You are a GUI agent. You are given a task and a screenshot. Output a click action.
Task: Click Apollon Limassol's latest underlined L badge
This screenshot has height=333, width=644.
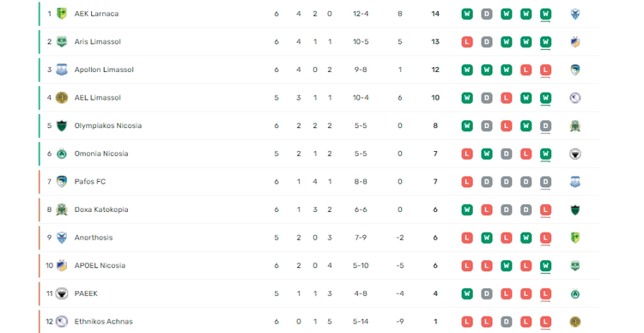(x=545, y=70)
